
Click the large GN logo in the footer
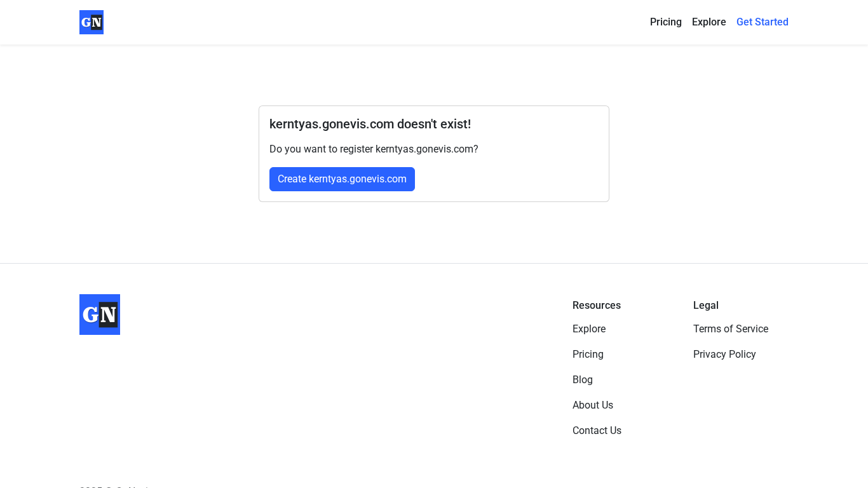click(x=100, y=315)
